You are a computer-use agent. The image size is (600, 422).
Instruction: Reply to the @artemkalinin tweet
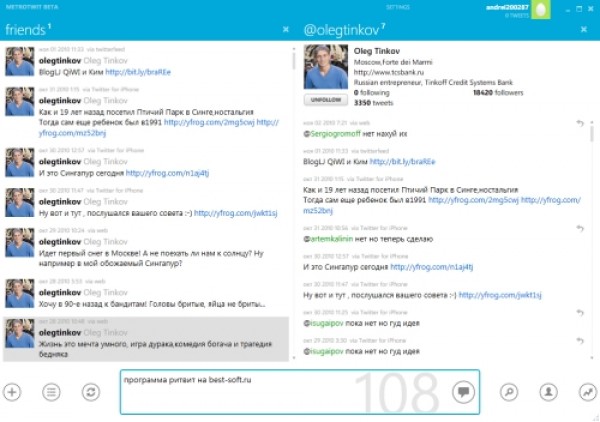(580, 228)
